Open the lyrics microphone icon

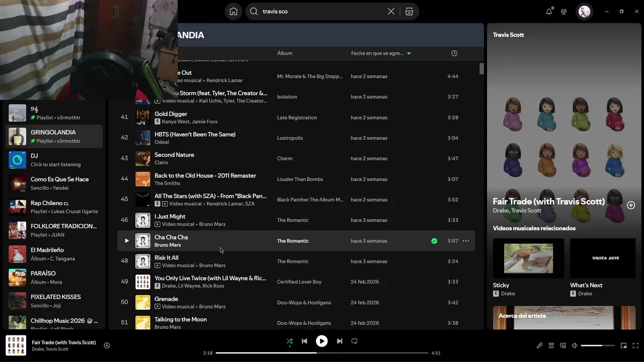click(539, 345)
